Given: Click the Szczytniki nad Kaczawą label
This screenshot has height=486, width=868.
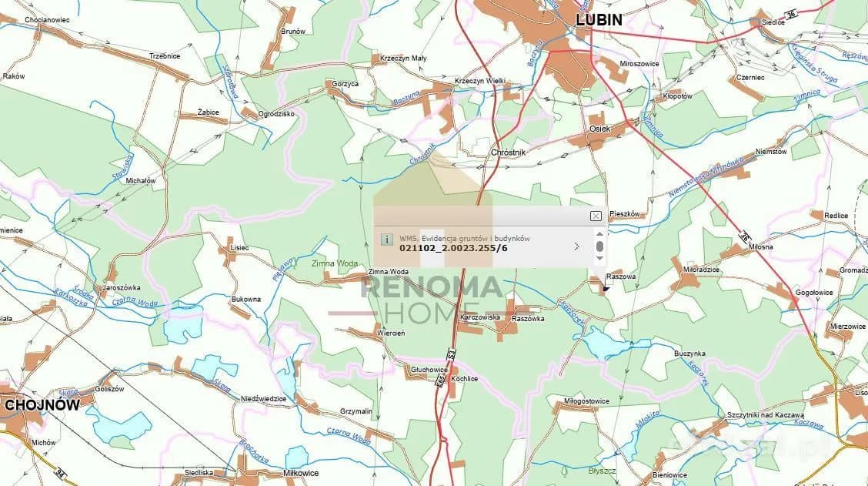Looking at the screenshot, I should point(765,415).
